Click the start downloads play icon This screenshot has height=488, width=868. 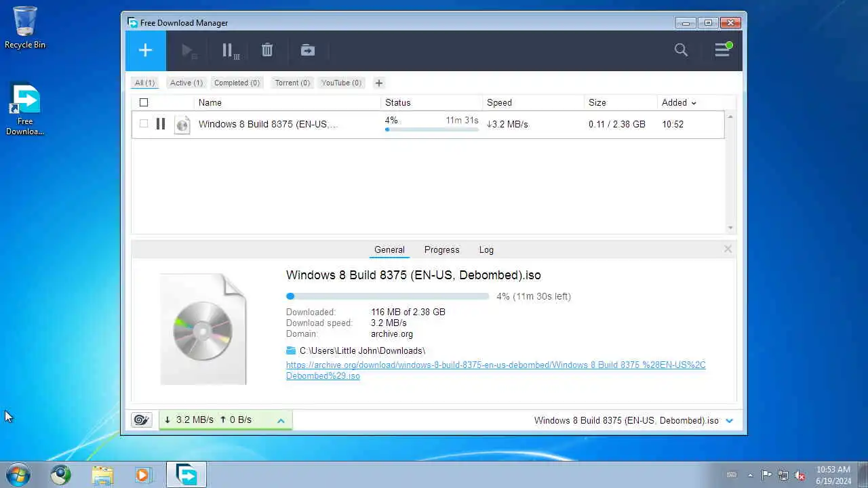click(x=189, y=51)
